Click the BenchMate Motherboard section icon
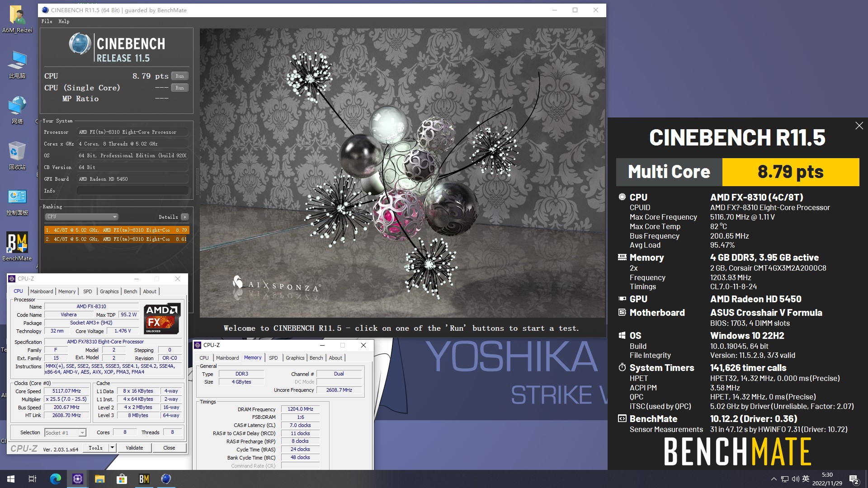This screenshot has width=868, height=488. (622, 312)
